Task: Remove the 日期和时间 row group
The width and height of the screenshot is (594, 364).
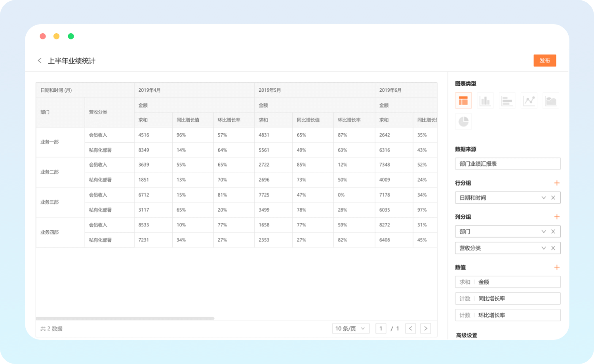Action: pos(553,198)
